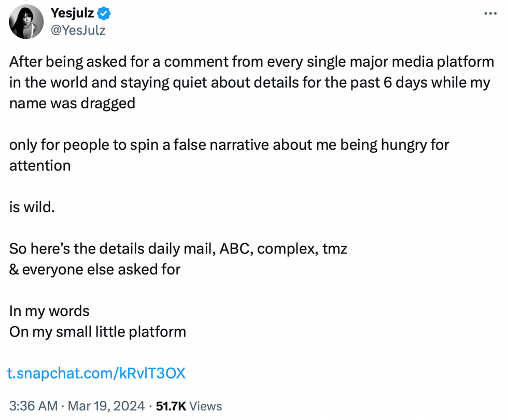This screenshot has height=420, width=508.
Task: Click the "Views" label
Action: (206, 406)
